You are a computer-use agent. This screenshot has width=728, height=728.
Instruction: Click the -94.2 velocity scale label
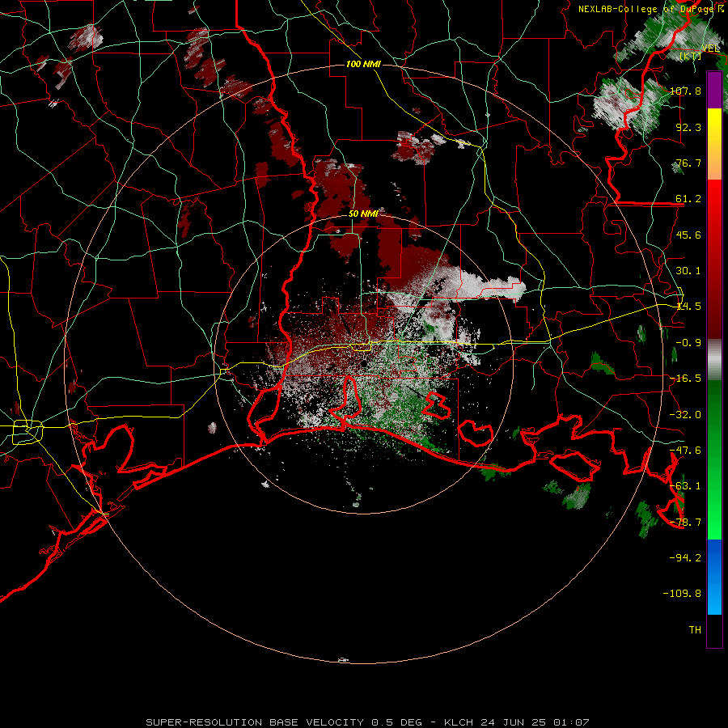pos(685,557)
